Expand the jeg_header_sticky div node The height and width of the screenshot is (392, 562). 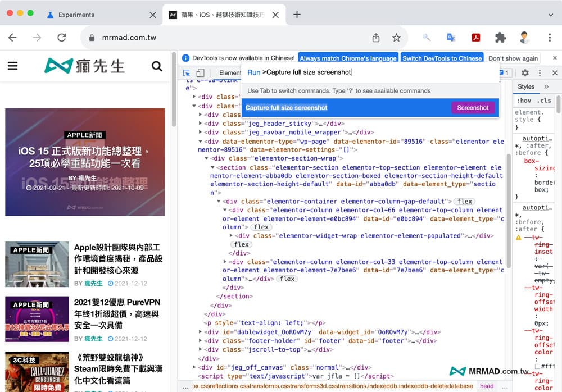pos(200,123)
